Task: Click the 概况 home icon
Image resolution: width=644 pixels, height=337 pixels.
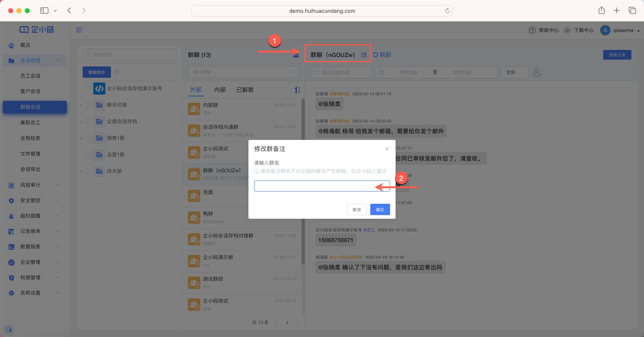Action: pyautogui.click(x=11, y=45)
